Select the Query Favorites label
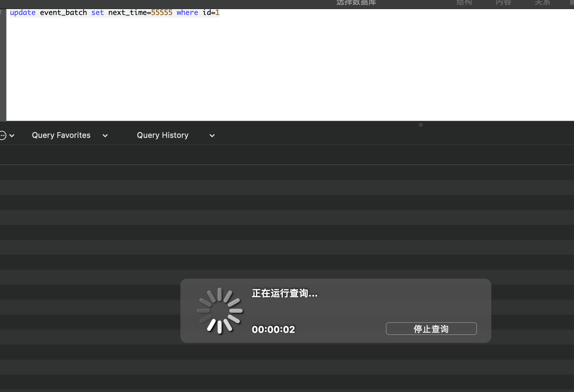 (61, 135)
